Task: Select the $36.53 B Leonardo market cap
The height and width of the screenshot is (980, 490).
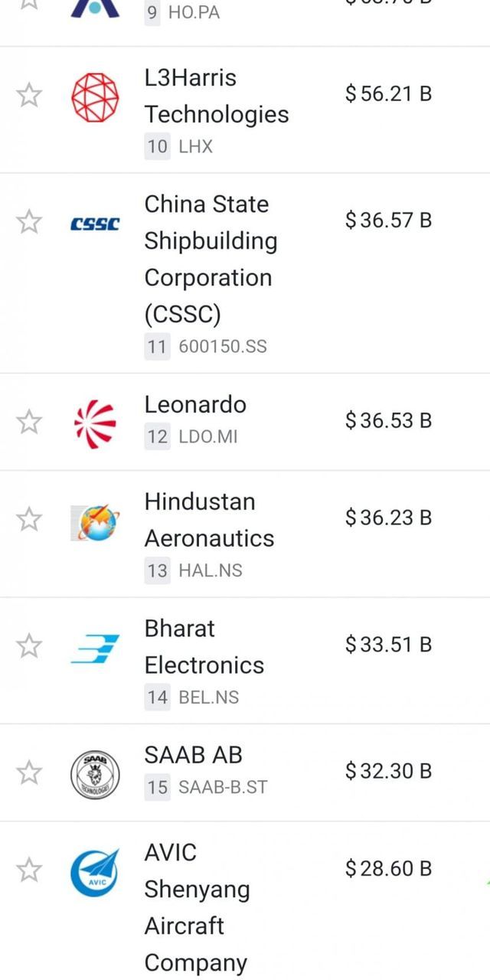Action: point(388,421)
